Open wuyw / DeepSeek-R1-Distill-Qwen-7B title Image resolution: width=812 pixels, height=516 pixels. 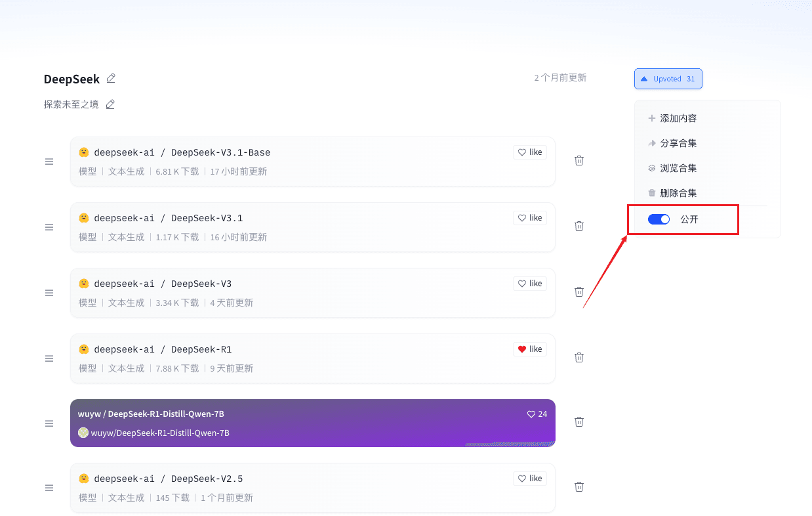[151, 414]
